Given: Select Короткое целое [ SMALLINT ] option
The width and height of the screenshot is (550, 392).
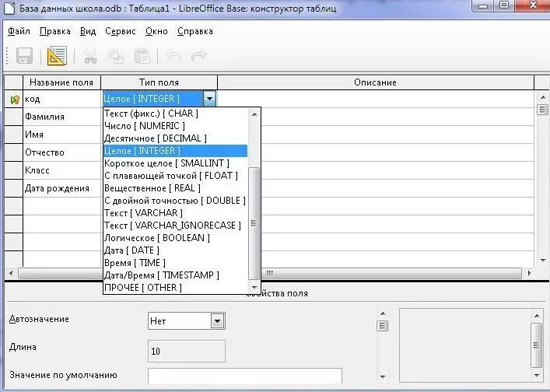Looking at the screenshot, I should pyautogui.click(x=175, y=163).
